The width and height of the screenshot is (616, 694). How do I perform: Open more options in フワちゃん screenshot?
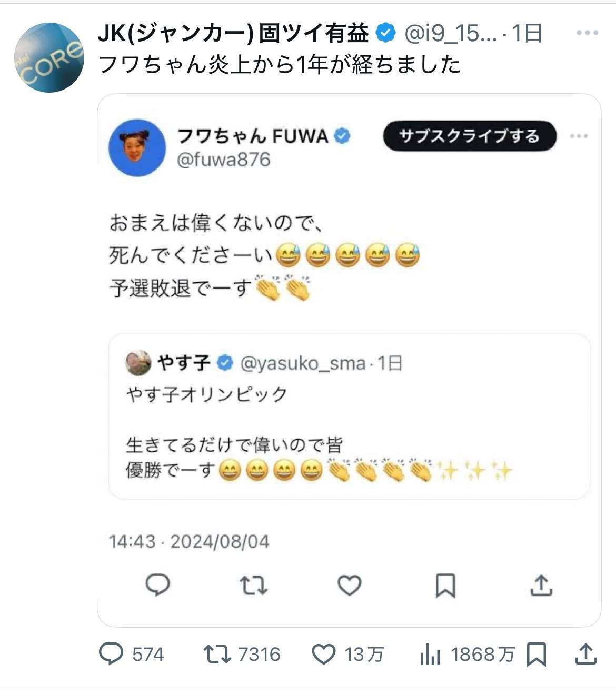579,136
